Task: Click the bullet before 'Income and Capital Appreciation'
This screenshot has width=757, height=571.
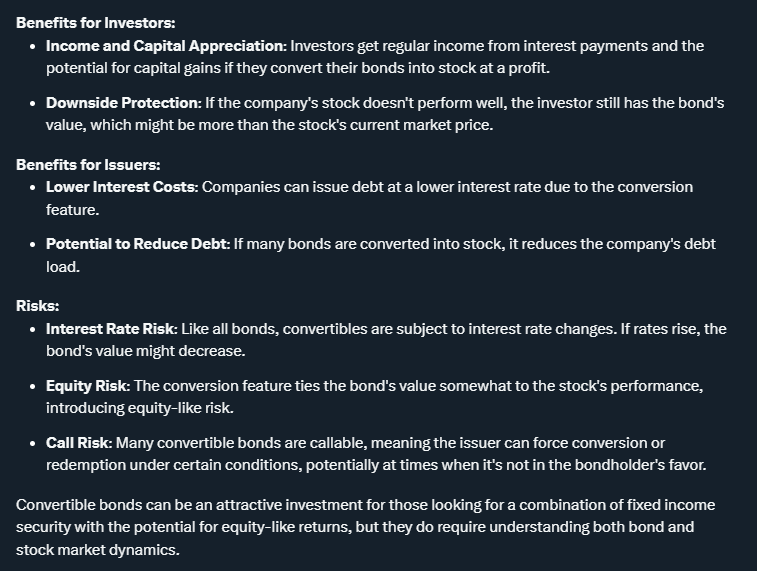Action: click(x=32, y=47)
